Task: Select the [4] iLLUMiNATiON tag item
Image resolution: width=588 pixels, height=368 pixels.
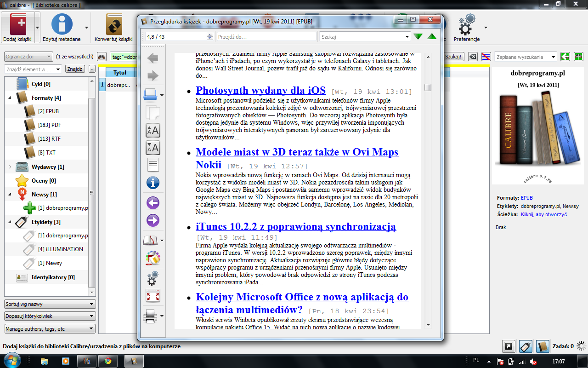Action: point(61,249)
